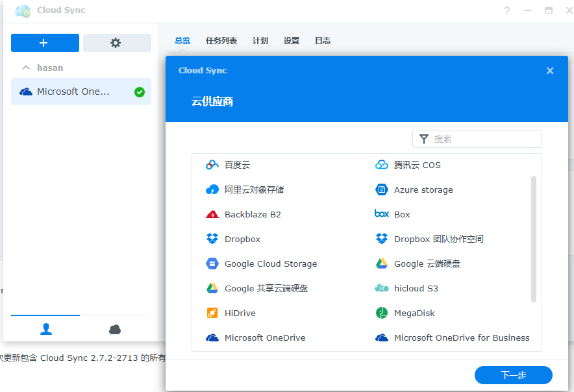This screenshot has width=574, height=392.
Task: Choose the Alibaba Cloud OSS icon
Action: pos(212,190)
